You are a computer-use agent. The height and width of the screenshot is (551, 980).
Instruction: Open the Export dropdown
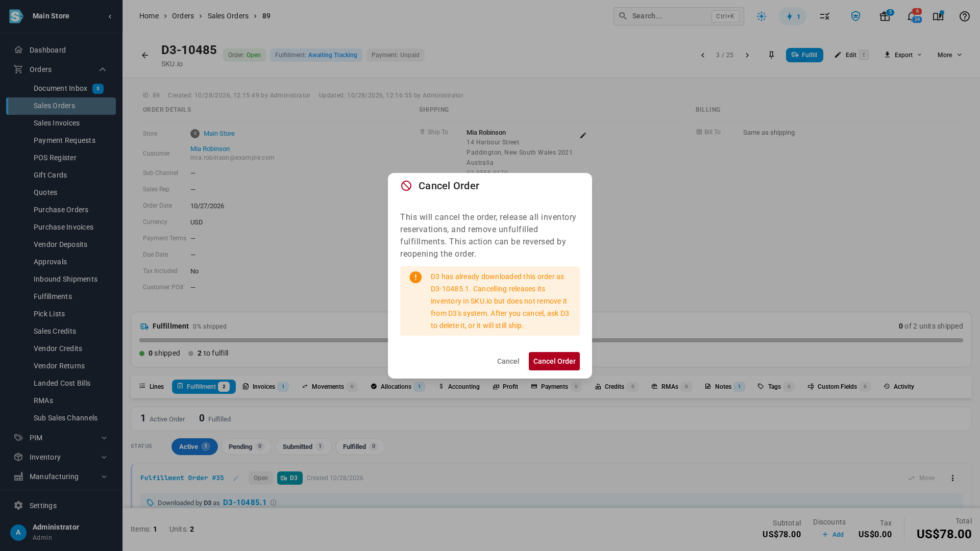[x=903, y=55]
